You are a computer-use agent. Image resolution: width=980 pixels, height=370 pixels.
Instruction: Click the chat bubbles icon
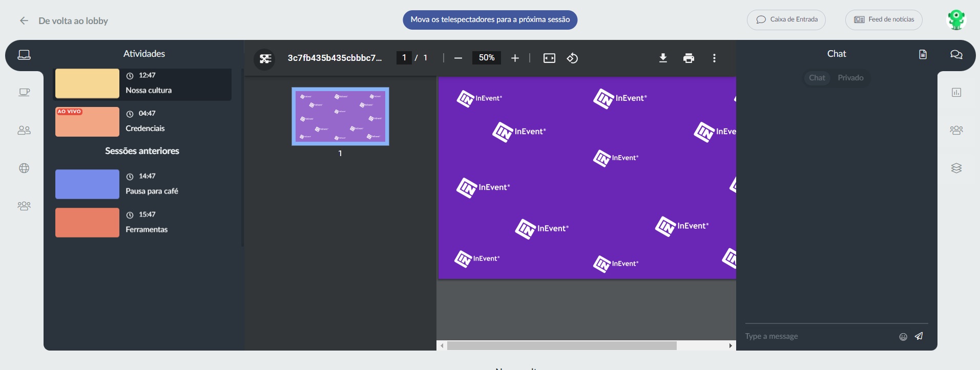(956, 54)
